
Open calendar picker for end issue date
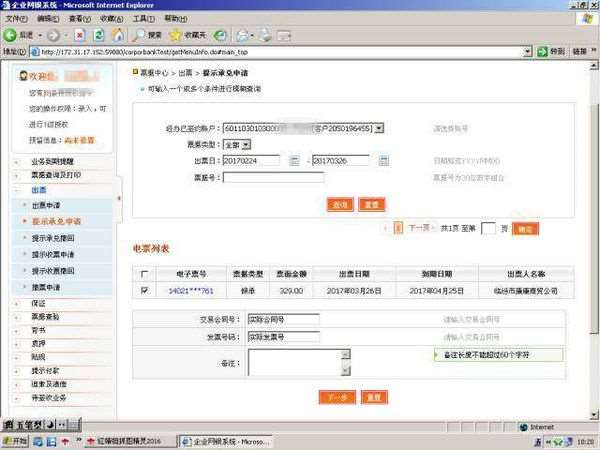pyautogui.click(x=384, y=160)
